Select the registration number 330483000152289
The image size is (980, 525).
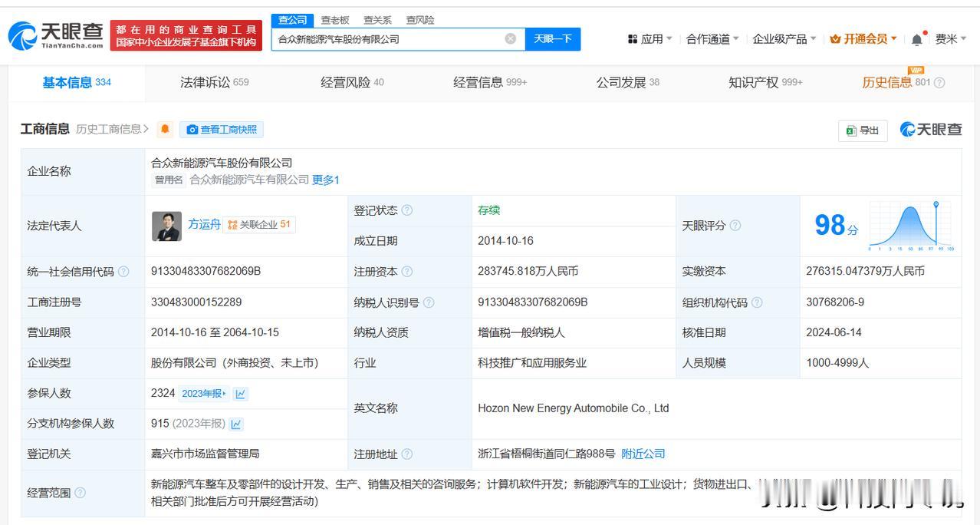196,302
